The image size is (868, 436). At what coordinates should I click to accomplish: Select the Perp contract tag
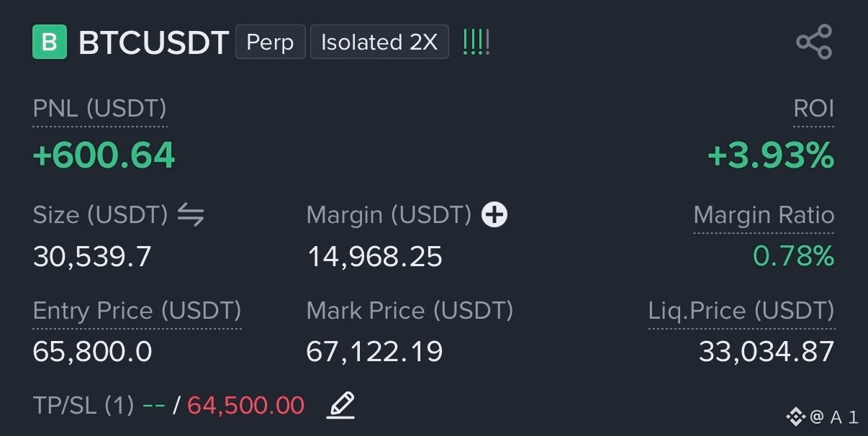pos(271,42)
